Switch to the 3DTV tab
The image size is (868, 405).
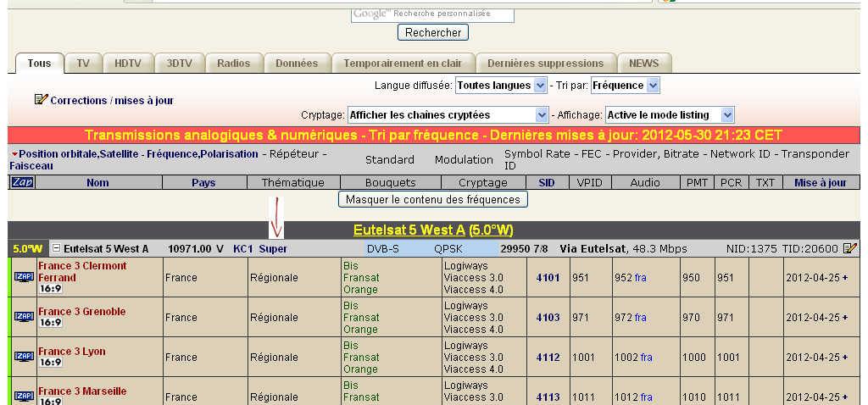(x=180, y=63)
